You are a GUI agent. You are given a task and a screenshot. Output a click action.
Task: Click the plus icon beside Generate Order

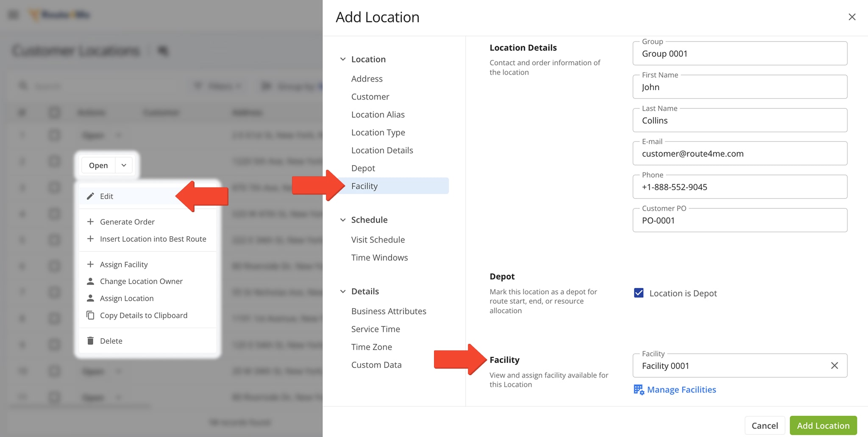point(90,221)
